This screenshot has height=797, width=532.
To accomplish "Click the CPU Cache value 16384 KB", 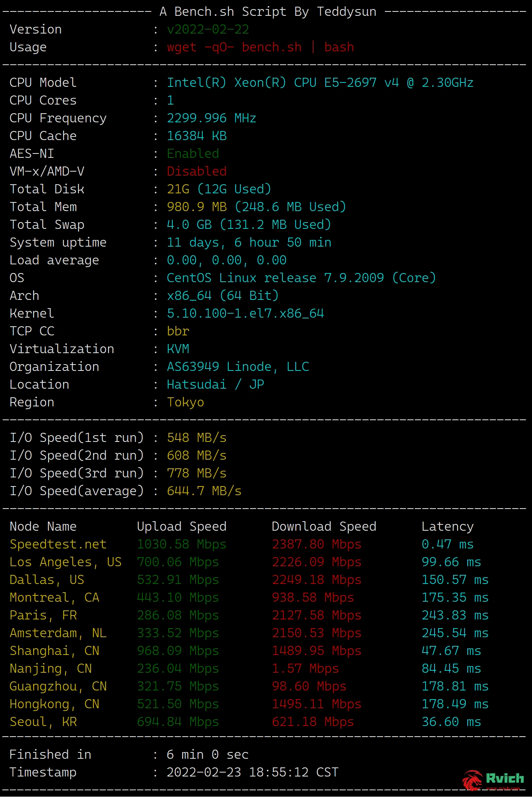I will pyautogui.click(x=197, y=136).
